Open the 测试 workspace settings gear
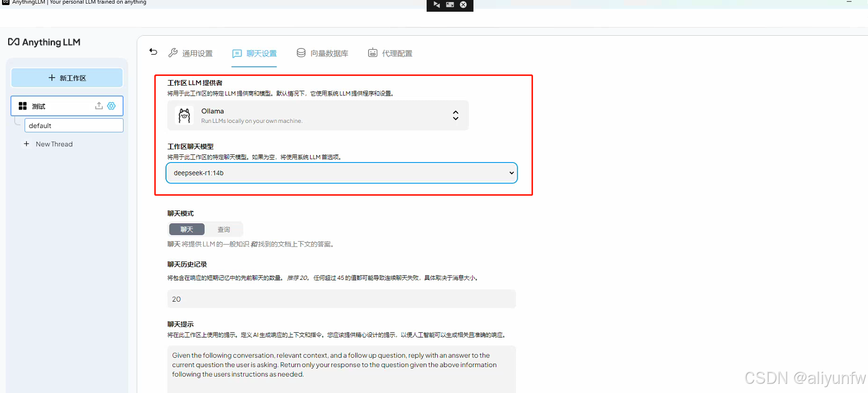Screen dimensions: 868x393 [111, 106]
